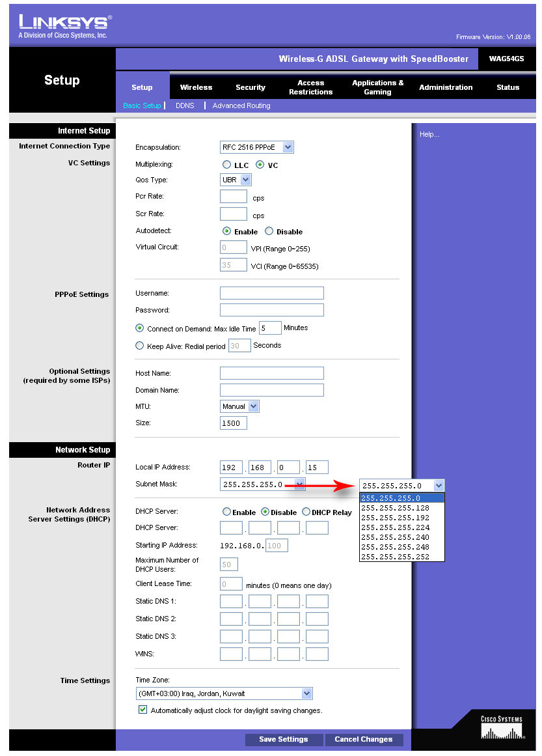Open the Help link
Image resolution: width=542 pixels, height=756 pixels.
429,134
